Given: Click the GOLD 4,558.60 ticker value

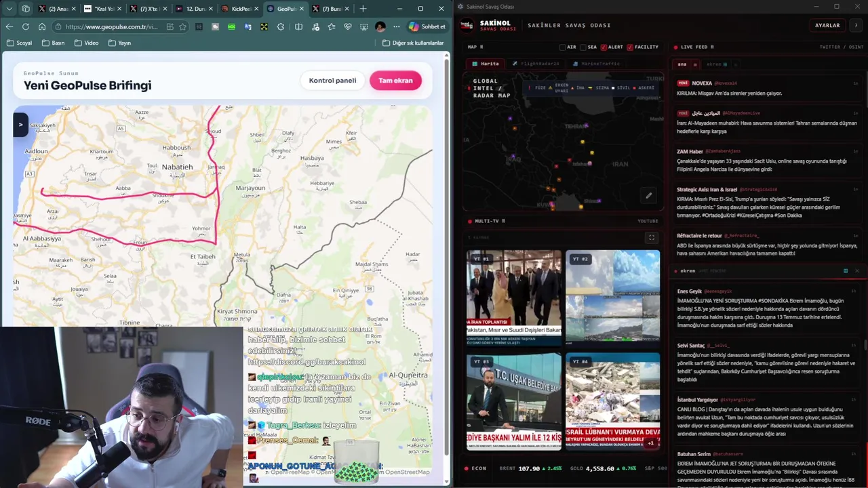Looking at the screenshot, I should click(601, 468).
